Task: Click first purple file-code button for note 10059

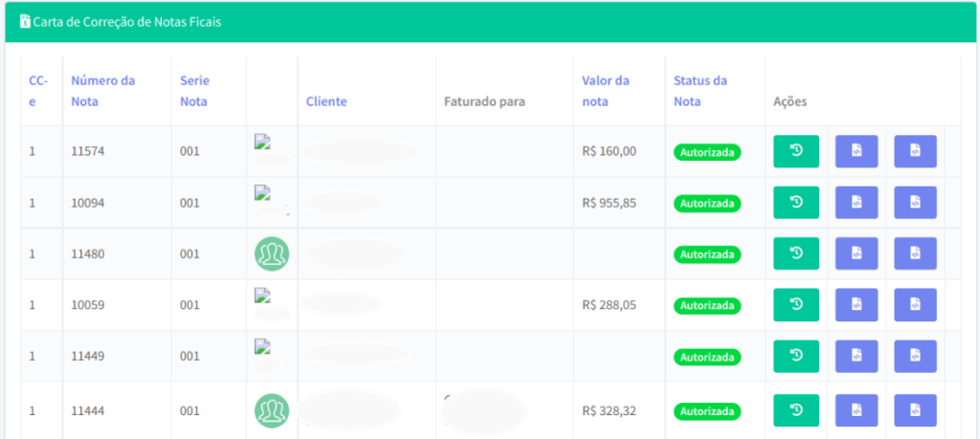Action: (857, 305)
